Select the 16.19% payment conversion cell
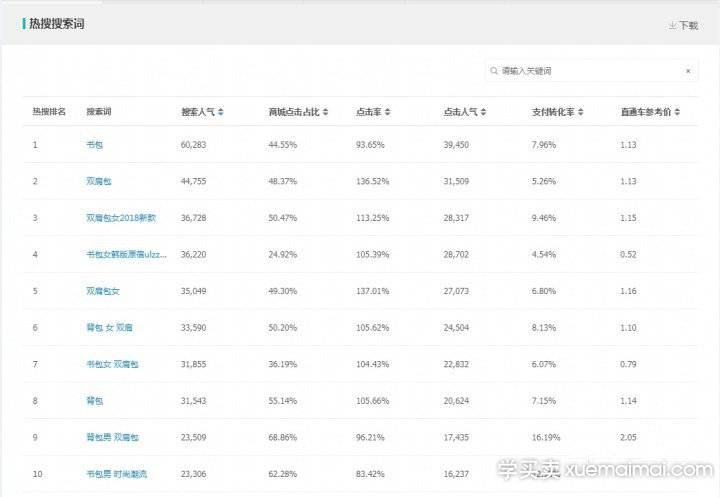720x497 pixels. pyautogui.click(x=546, y=437)
